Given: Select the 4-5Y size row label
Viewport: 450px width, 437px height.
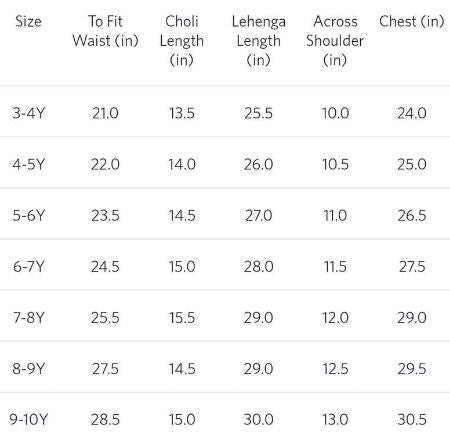Looking at the screenshot, I should [28, 164].
